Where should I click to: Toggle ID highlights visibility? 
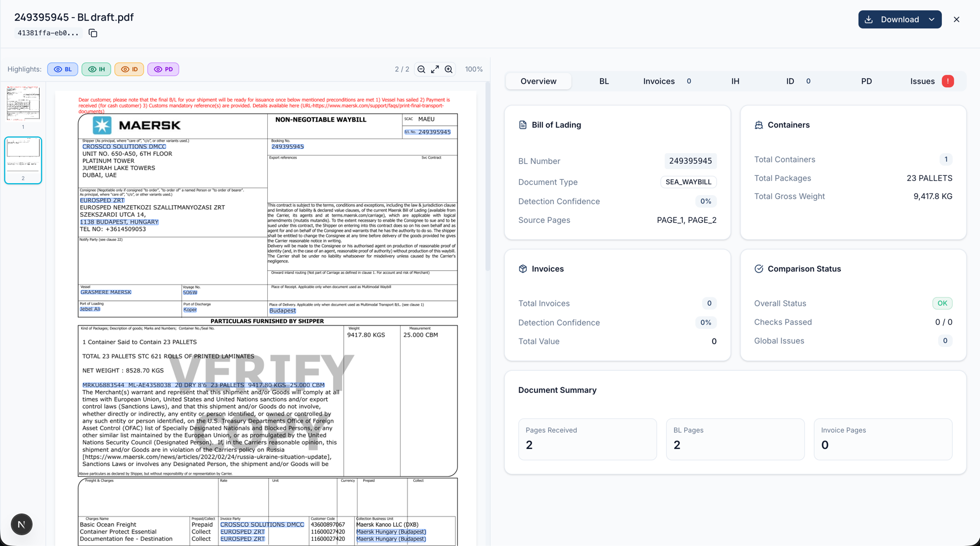pyautogui.click(x=129, y=69)
